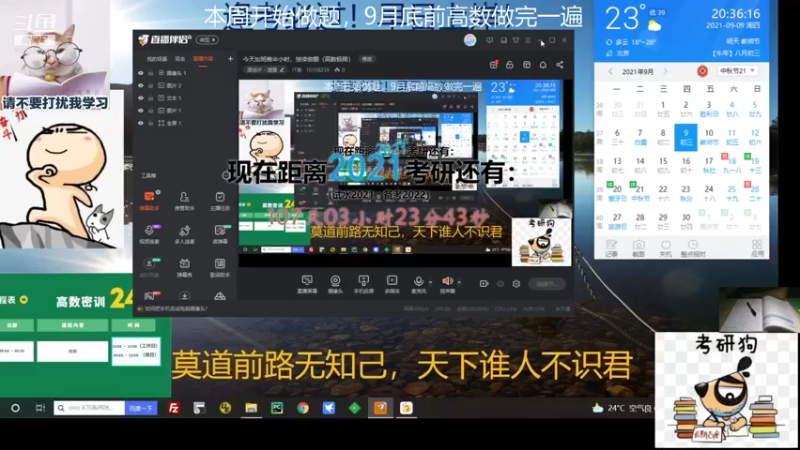Toggle the lock on 图片 2 source
800x450 pixels.
point(151,85)
